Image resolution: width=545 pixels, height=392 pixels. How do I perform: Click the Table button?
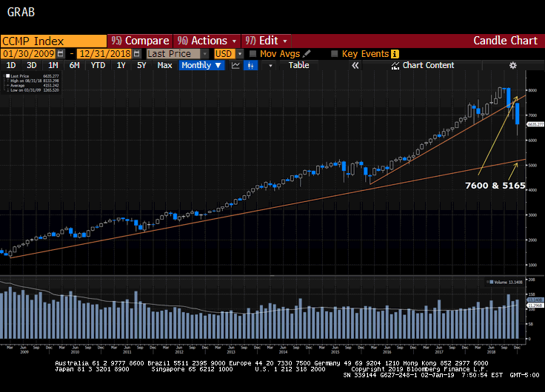(x=299, y=65)
